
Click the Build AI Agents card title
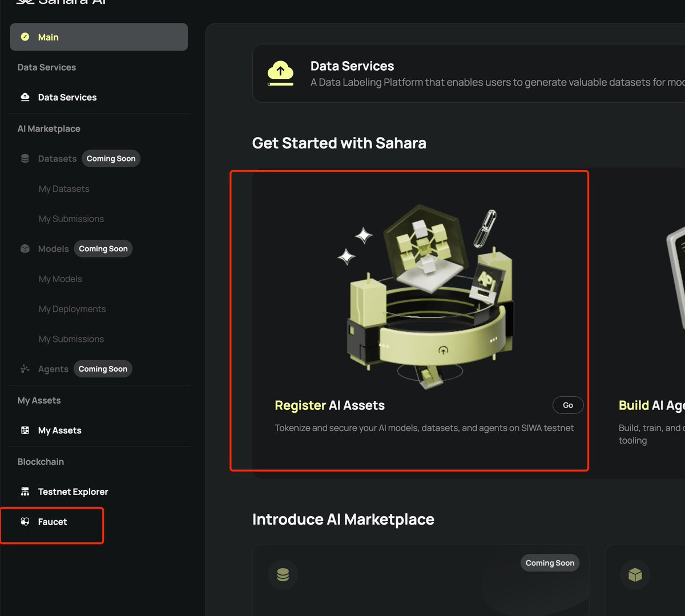pyautogui.click(x=651, y=405)
